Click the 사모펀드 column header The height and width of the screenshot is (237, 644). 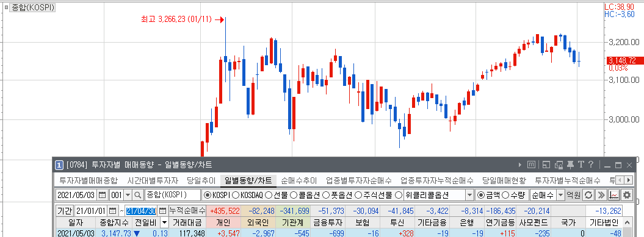(x=534, y=222)
